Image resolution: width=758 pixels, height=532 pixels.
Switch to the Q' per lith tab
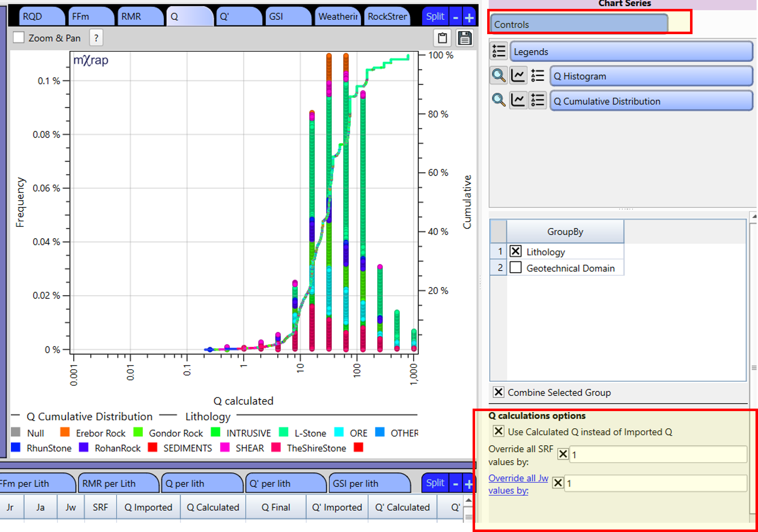point(285,483)
